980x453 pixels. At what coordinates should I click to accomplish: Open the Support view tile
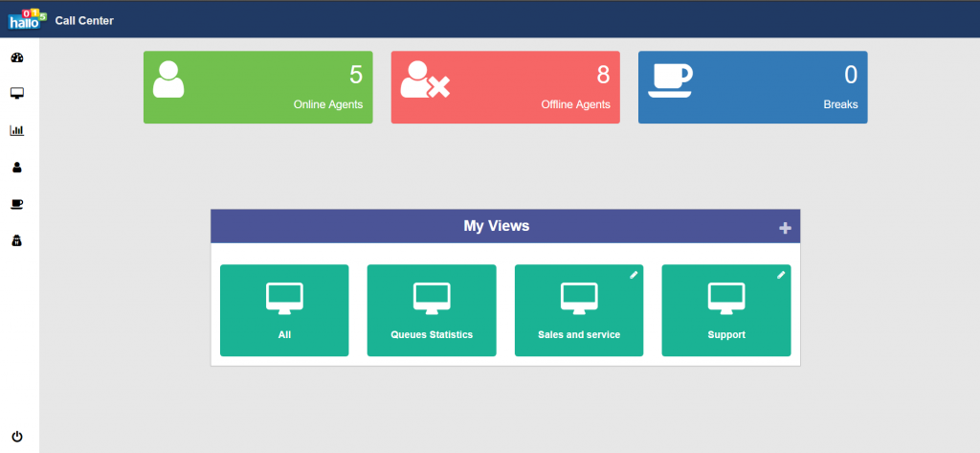[x=726, y=310]
